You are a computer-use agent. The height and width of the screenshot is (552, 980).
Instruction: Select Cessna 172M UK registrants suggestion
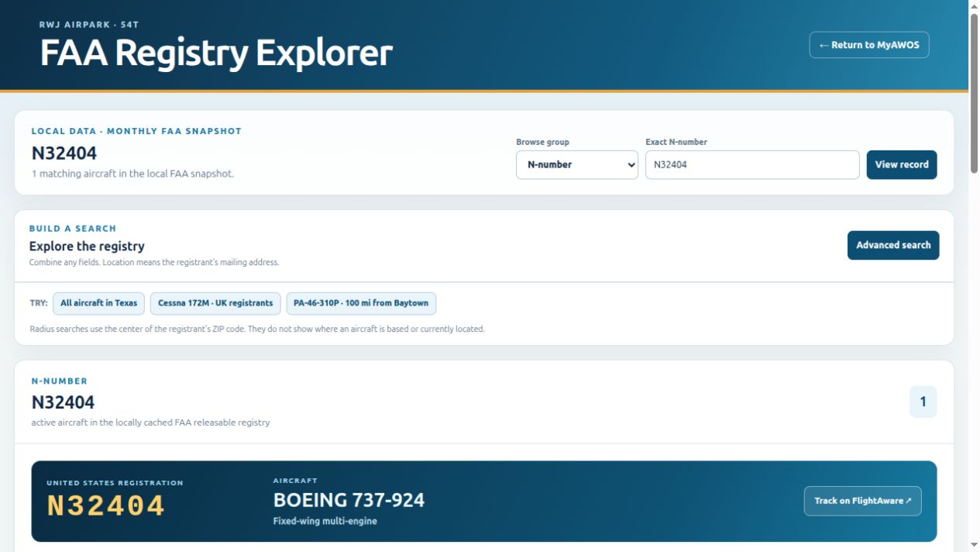[x=215, y=303]
